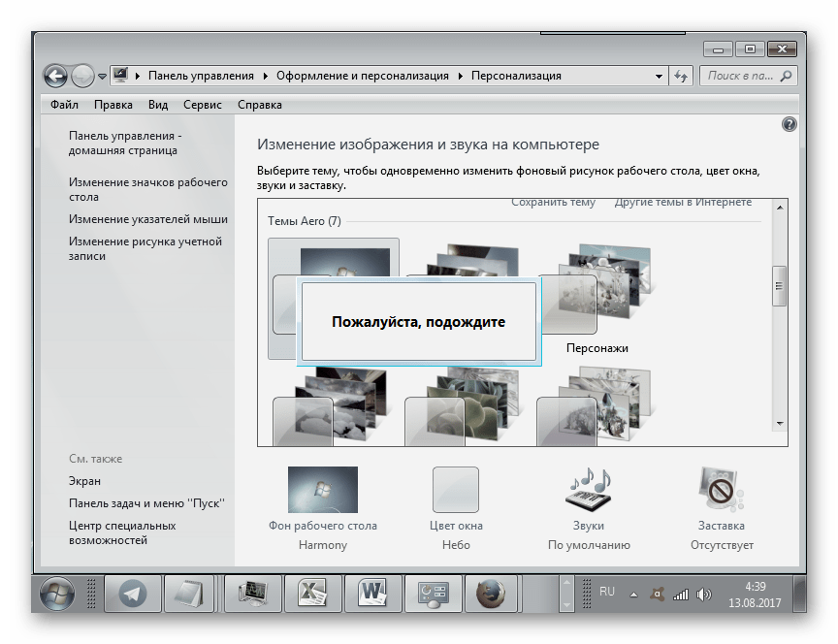Open the Правка menu
The image size is (838, 644).
pos(113,105)
